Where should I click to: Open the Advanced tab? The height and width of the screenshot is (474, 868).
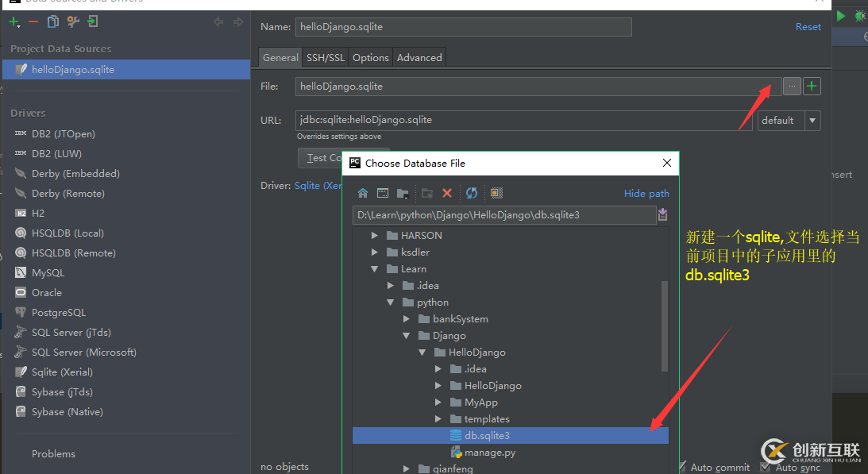[419, 58]
